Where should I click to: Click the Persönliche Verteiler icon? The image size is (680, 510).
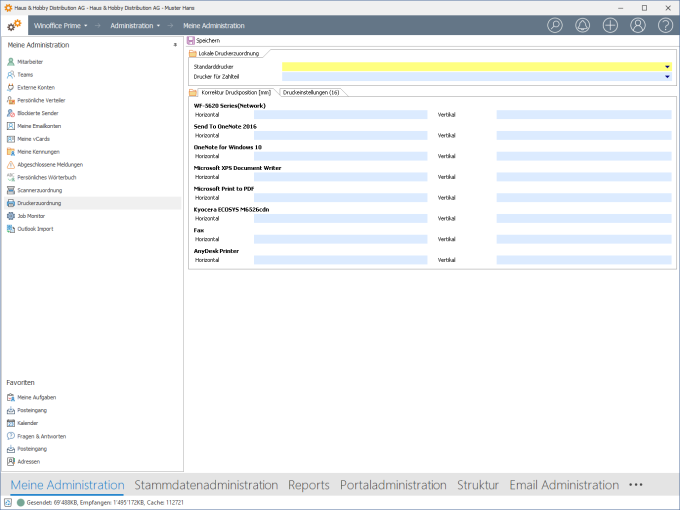(x=11, y=100)
